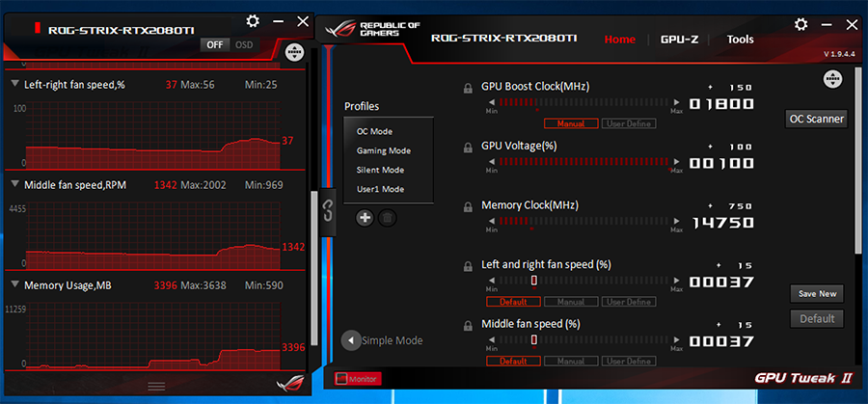
Task: Click the lock icon beside GPU Voltage
Action: [x=468, y=147]
